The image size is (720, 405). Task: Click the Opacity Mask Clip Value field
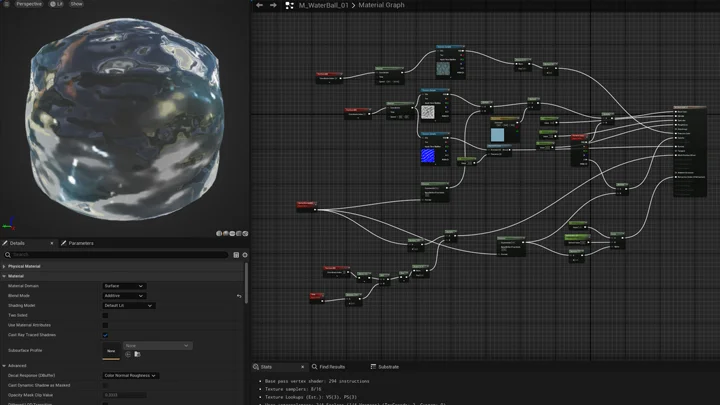coord(124,395)
